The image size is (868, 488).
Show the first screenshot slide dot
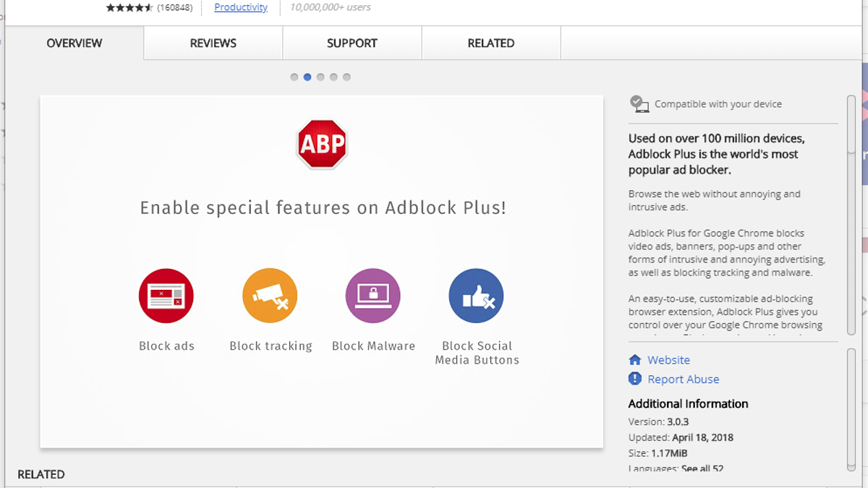(294, 77)
